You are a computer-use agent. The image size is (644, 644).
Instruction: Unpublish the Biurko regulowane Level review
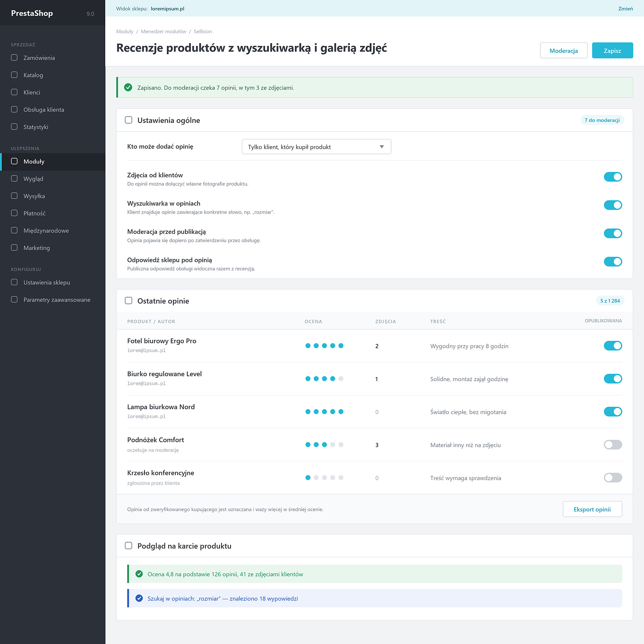(x=613, y=379)
